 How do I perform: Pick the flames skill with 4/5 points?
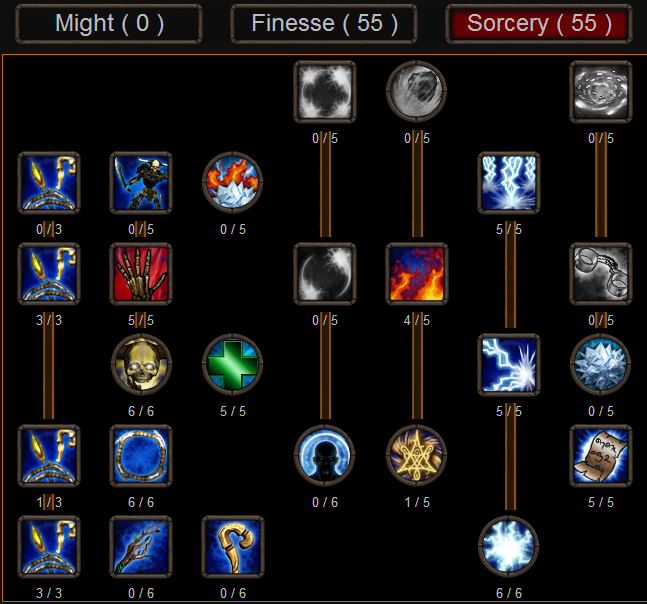pyautogui.click(x=417, y=274)
